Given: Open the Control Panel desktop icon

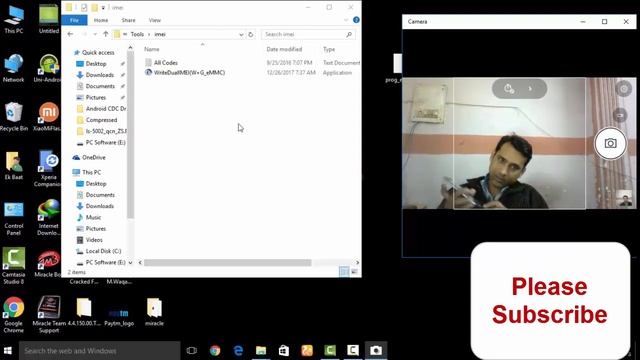Looking at the screenshot, I should (13, 218).
